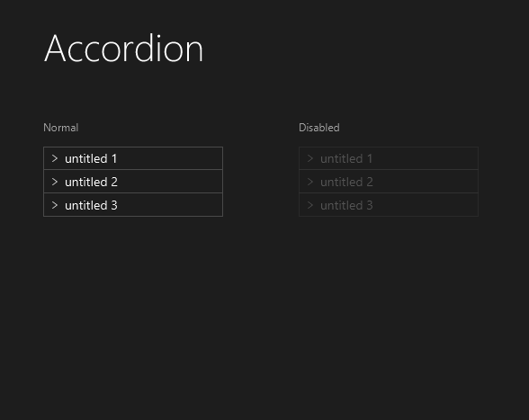
Task: Click the disabled chevron next to untitled 2
Action: pyautogui.click(x=310, y=182)
